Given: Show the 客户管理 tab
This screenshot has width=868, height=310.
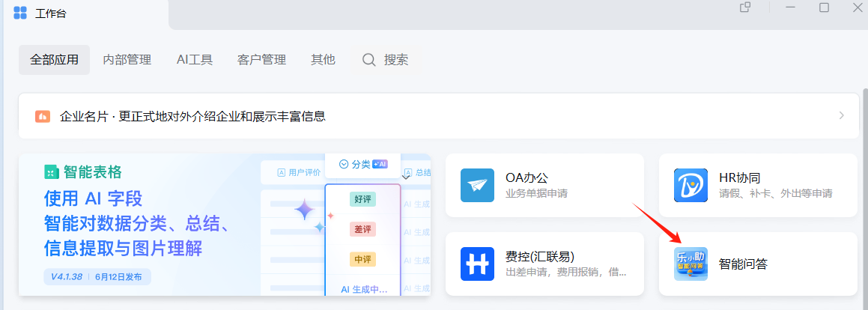Looking at the screenshot, I should pos(261,60).
